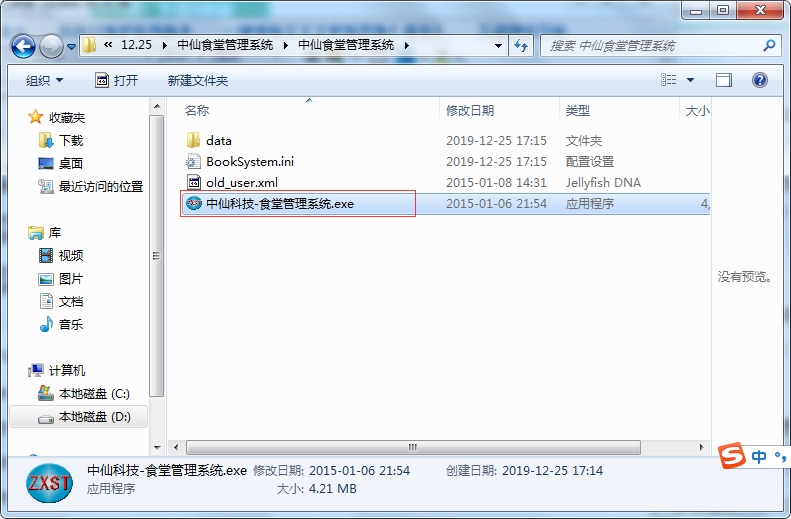Select 本地磁盘 (C:) in navigation pane

point(84,393)
